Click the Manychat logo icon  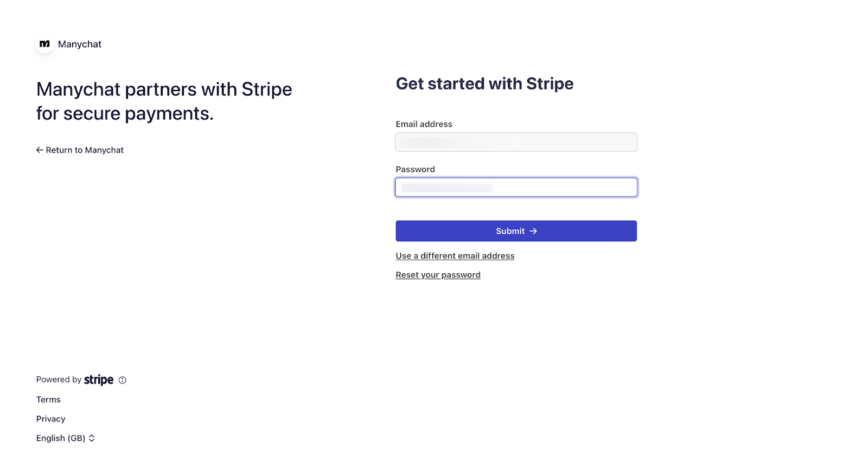point(44,44)
